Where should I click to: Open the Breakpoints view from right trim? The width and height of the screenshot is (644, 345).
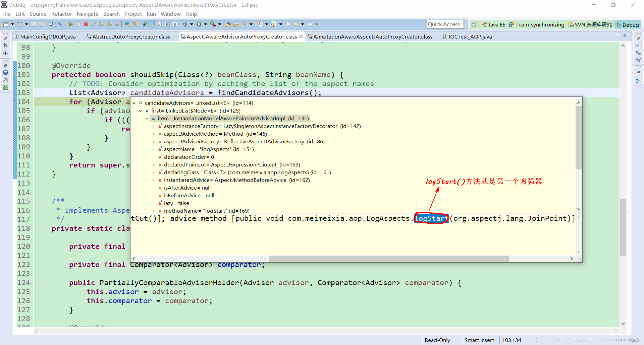pyautogui.click(x=638, y=53)
